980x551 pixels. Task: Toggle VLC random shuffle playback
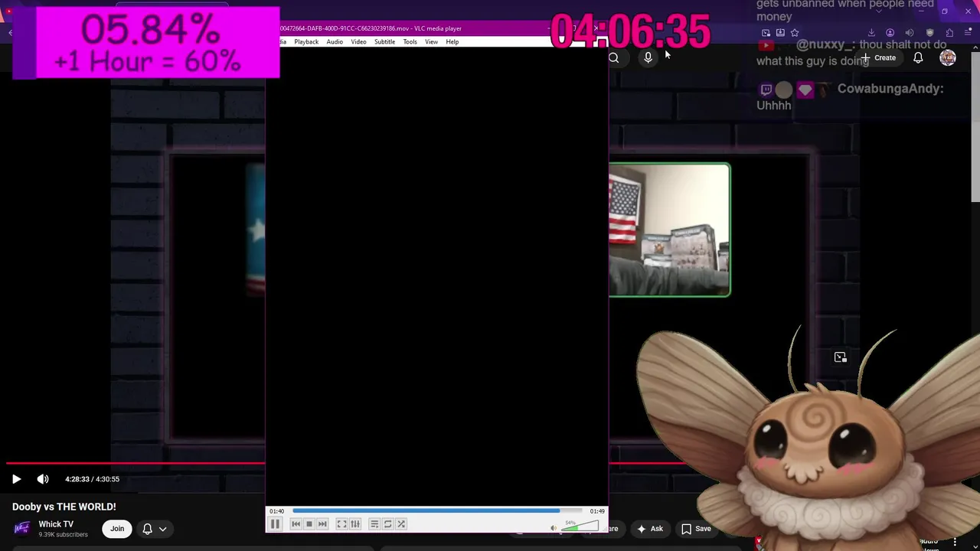pyautogui.click(x=401, y=524)
